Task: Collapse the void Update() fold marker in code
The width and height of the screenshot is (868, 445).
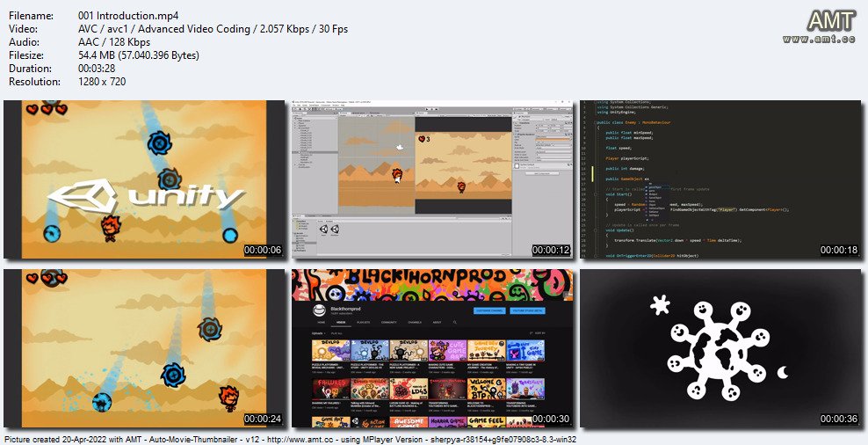Action: [595, 230]
